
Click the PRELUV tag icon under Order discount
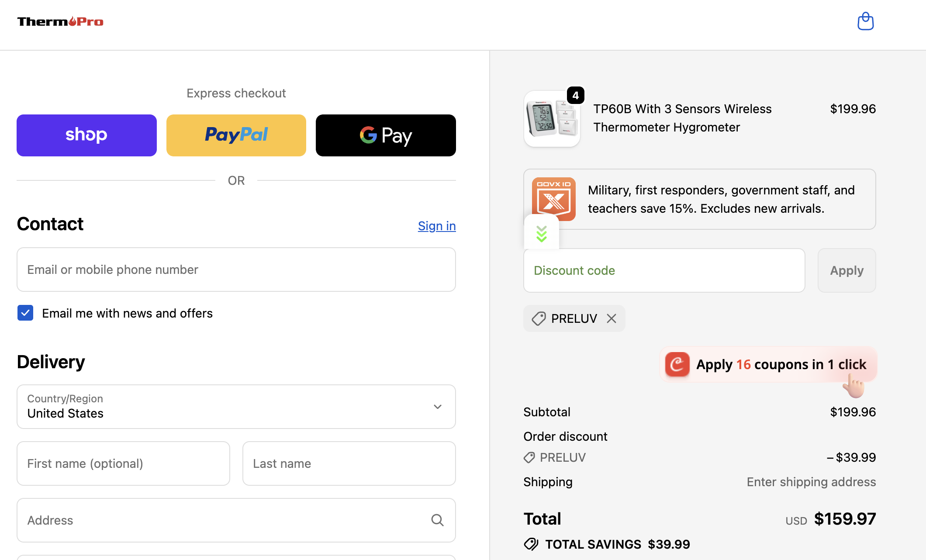(529, 457)
